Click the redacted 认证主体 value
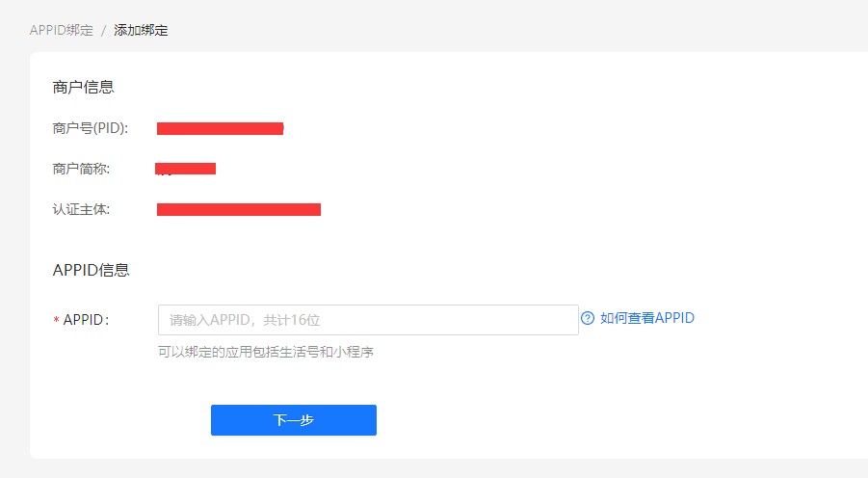 click(238, 209)
